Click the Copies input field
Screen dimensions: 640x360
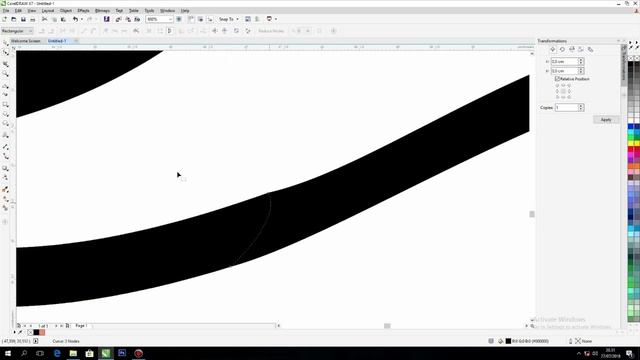coord(567,107)
